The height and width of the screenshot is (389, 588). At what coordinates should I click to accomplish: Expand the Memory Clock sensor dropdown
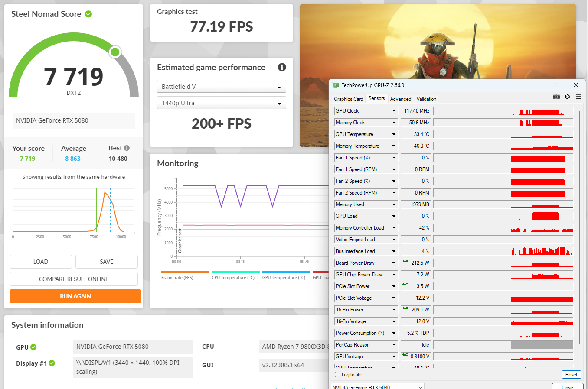(394, 123)
